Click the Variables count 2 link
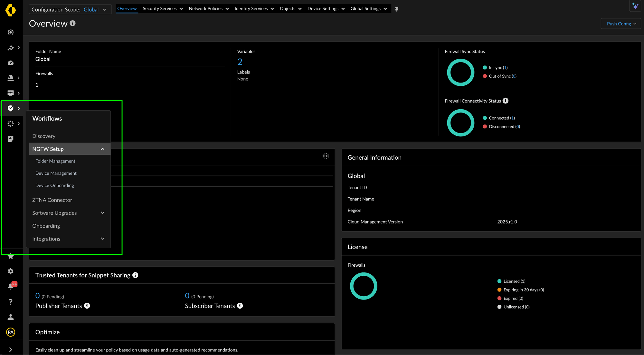The width and height of the screenshot is (644, 355). tap(240, 62)
